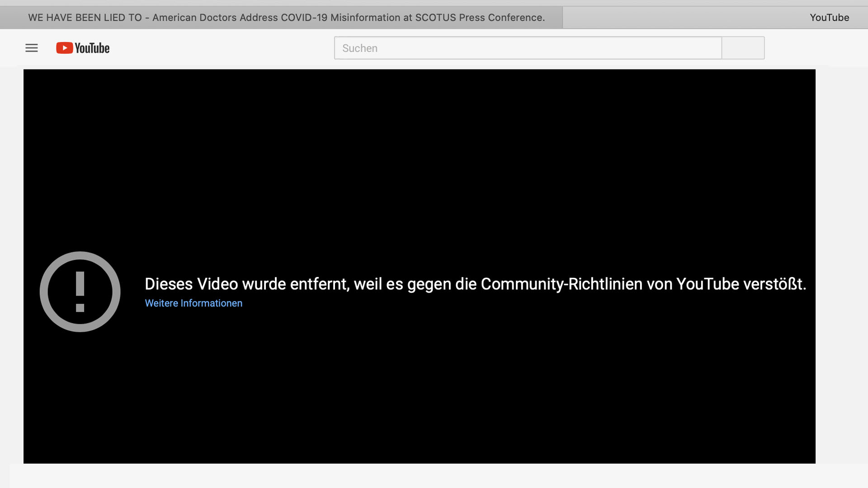Switch to the YouTube browser tab
Screen dimensions: 868x488
point(829,18)
